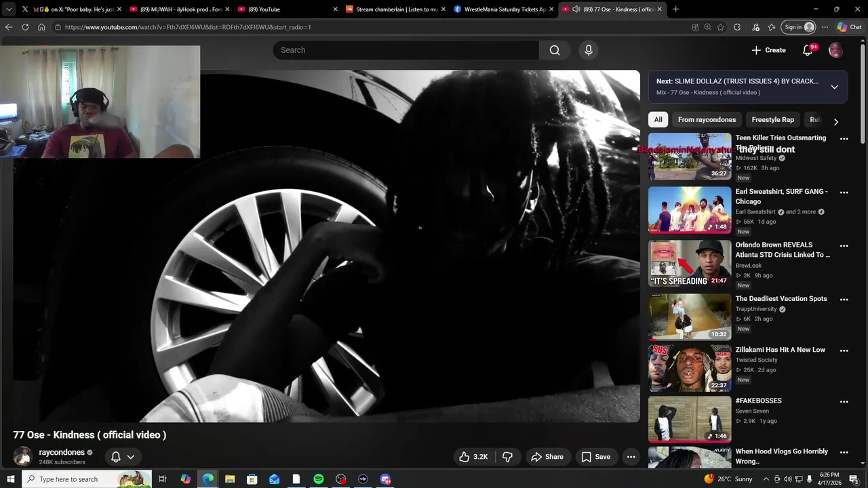Image resolution: width=868 pixels, height=488 pixels.
Task: Open the Copilot Chat button
Action: [850, 27]
